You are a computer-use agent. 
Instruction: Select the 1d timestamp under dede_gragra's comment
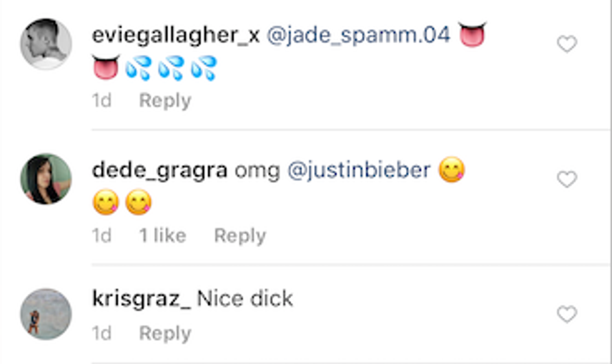pyautogui.click(x=102, y=235)
